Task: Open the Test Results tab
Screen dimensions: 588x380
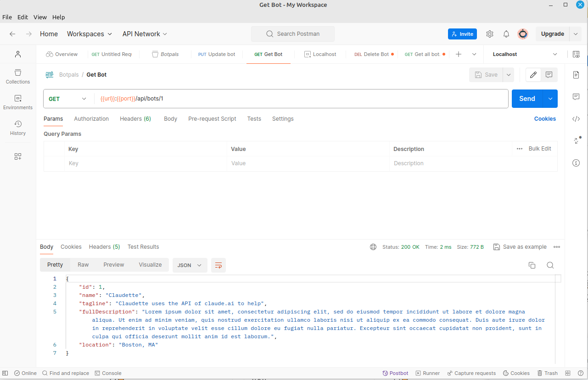Action: pyautogui.click(x=143, y=247)
